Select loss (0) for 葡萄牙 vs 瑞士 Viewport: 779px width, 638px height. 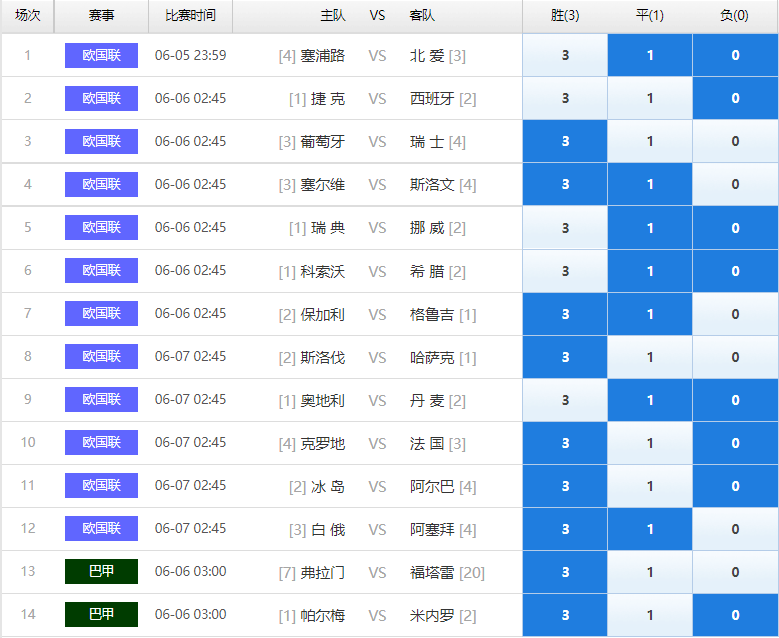coord(735,141)
